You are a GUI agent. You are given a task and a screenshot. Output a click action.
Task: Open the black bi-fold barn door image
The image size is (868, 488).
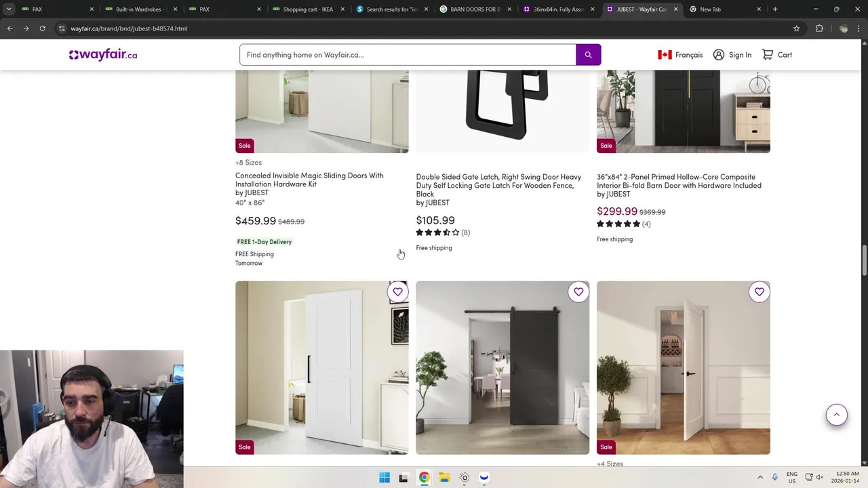pos(684,111)
